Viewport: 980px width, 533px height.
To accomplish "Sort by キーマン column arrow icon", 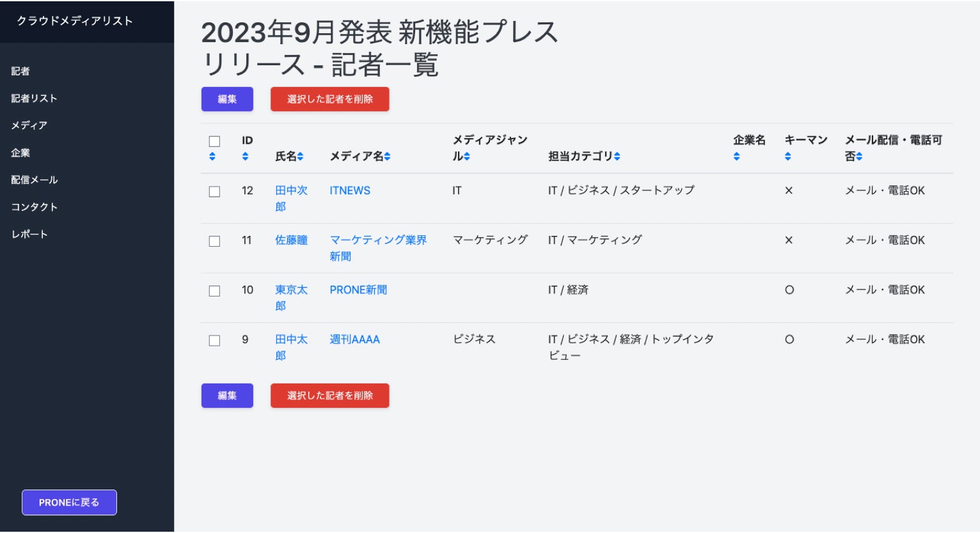I will pyautogui.click(x=787, y=157).
